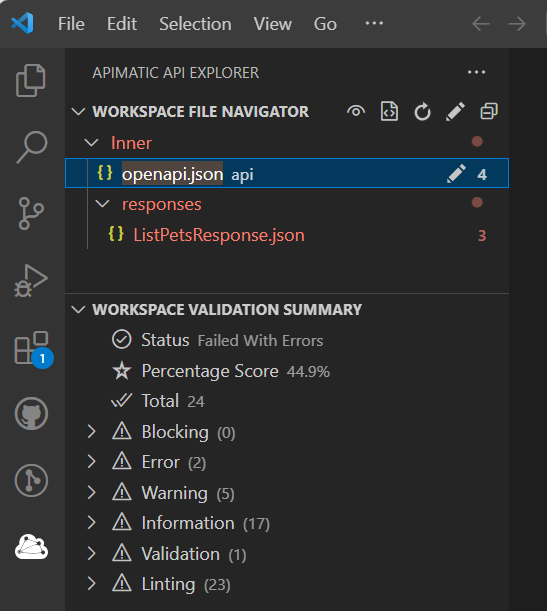Refresh the Workspace File Navigator
The height and width of the screenshot is (611, 547).
pos(422,112)
